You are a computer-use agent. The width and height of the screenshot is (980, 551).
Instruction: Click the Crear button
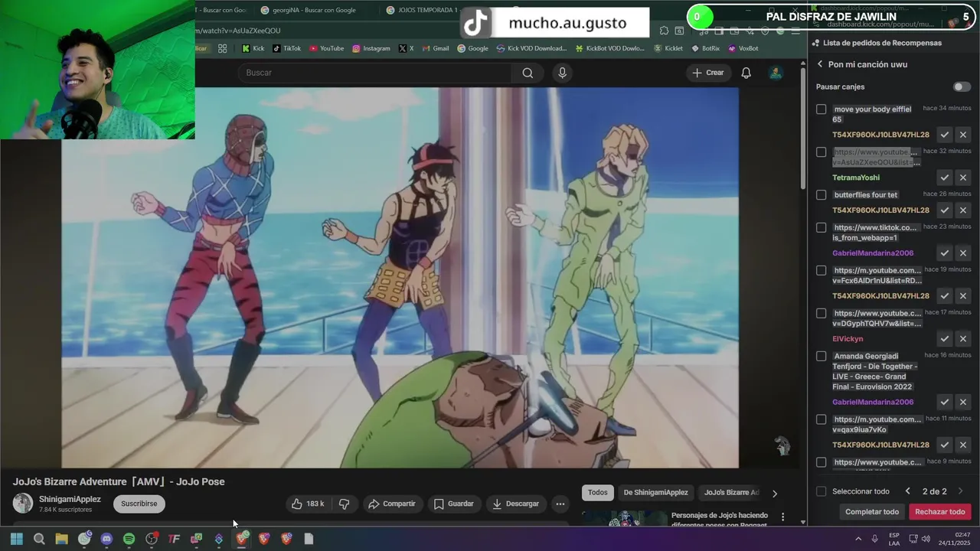pos(707,73)
